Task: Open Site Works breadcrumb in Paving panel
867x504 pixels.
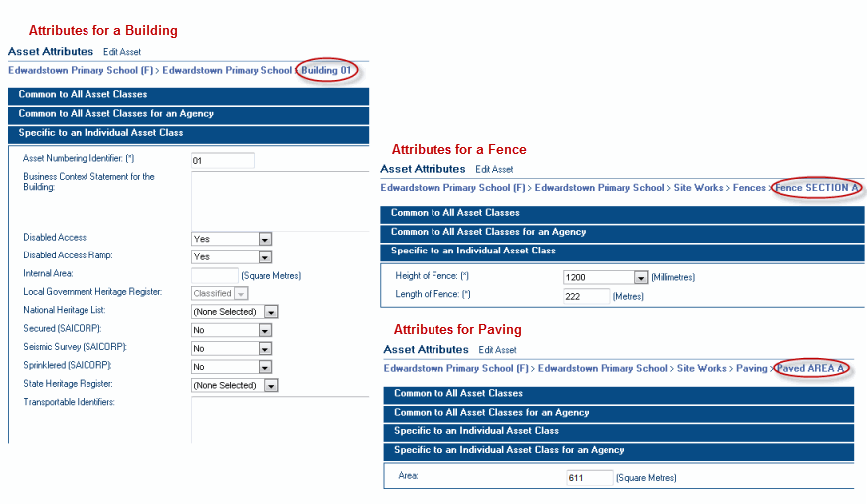Action: coord(702,368)
